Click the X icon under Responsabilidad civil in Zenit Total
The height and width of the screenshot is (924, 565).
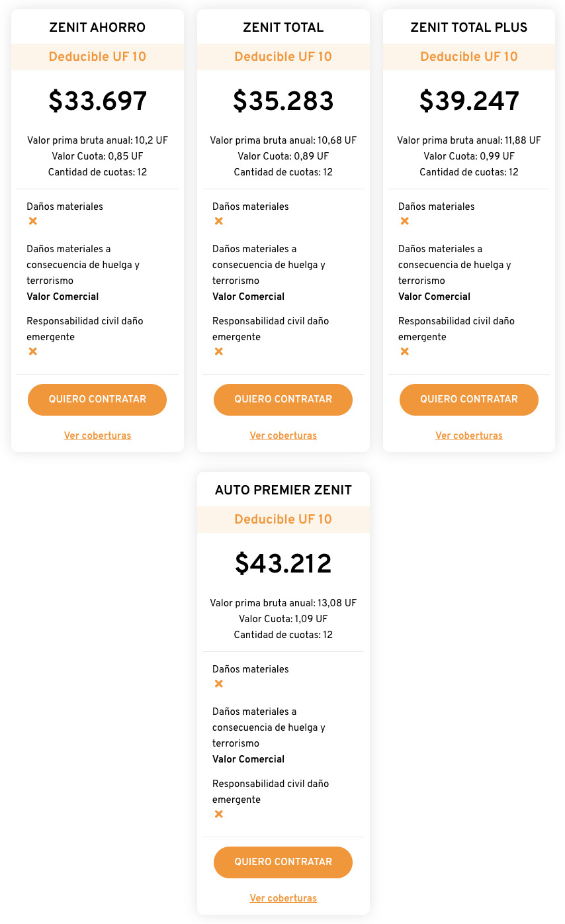(219, 351)
